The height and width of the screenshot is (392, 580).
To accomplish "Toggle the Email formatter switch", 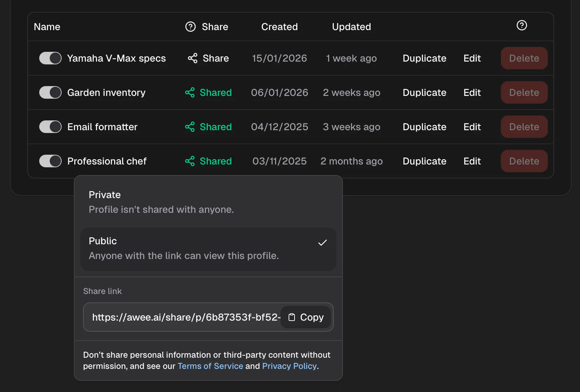I will pos(50,127).
